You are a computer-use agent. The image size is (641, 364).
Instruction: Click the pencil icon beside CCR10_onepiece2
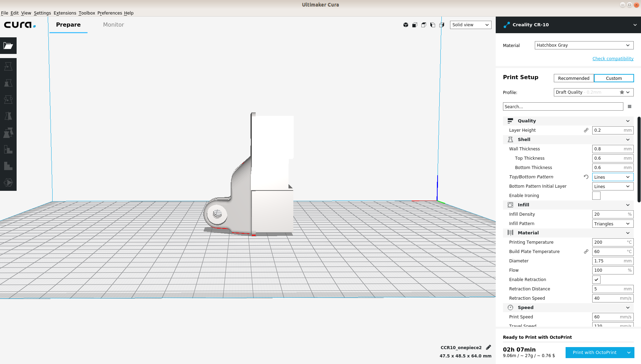click(488, 347)
